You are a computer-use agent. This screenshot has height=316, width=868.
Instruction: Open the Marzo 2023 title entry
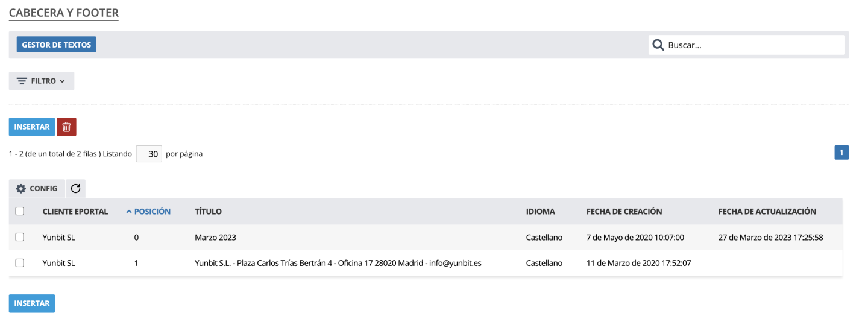coord(215,238)
